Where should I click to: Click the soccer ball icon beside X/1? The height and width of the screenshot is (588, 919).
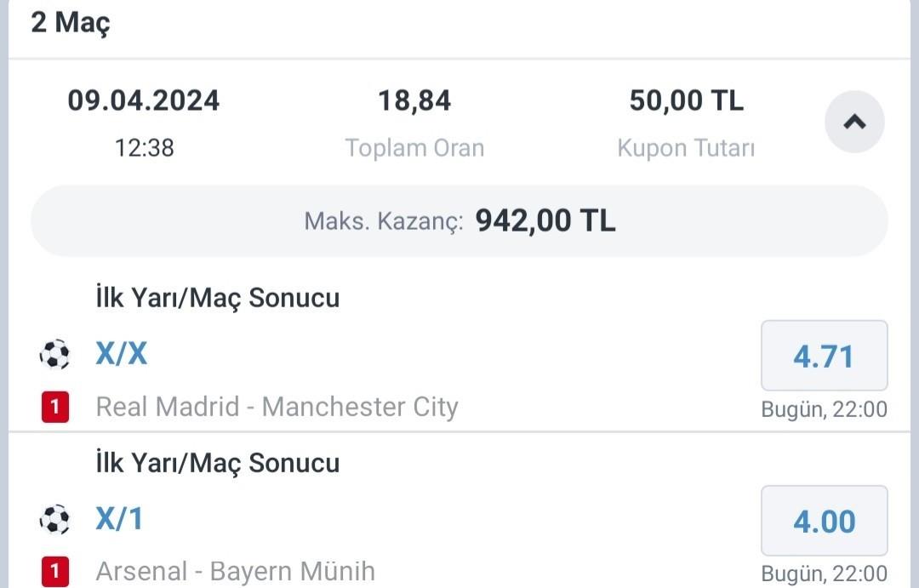point(54,519)
